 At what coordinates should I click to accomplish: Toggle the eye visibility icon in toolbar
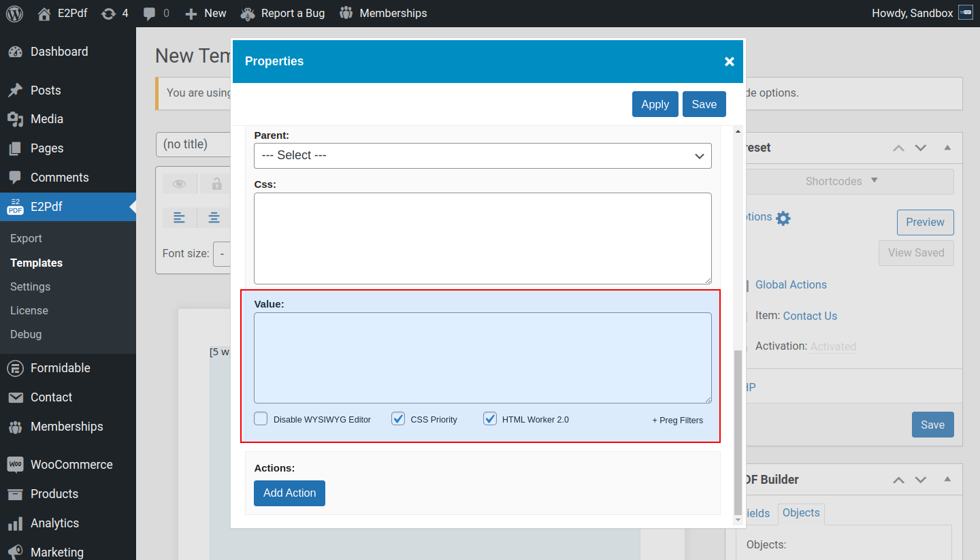point(179,184)
